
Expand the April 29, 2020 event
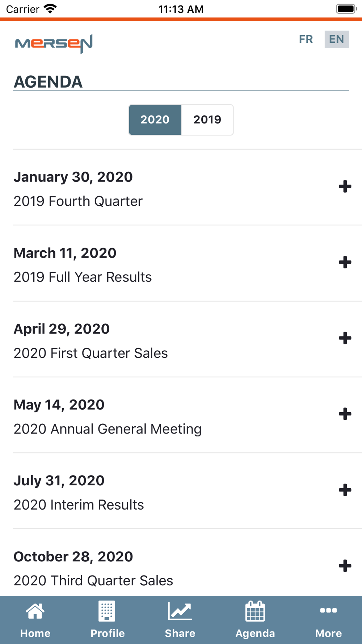click(345, 338)
